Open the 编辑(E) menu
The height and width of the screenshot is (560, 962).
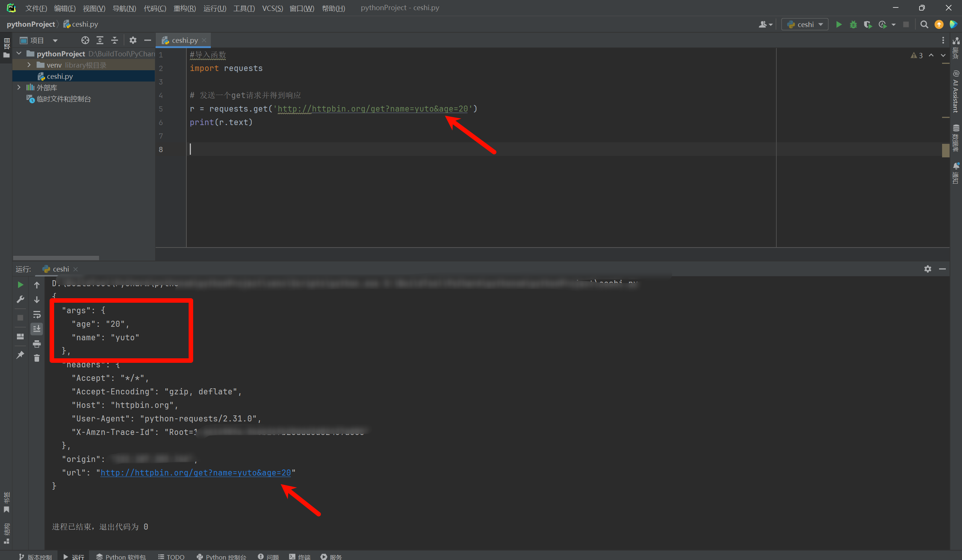(x=65, y=8)
